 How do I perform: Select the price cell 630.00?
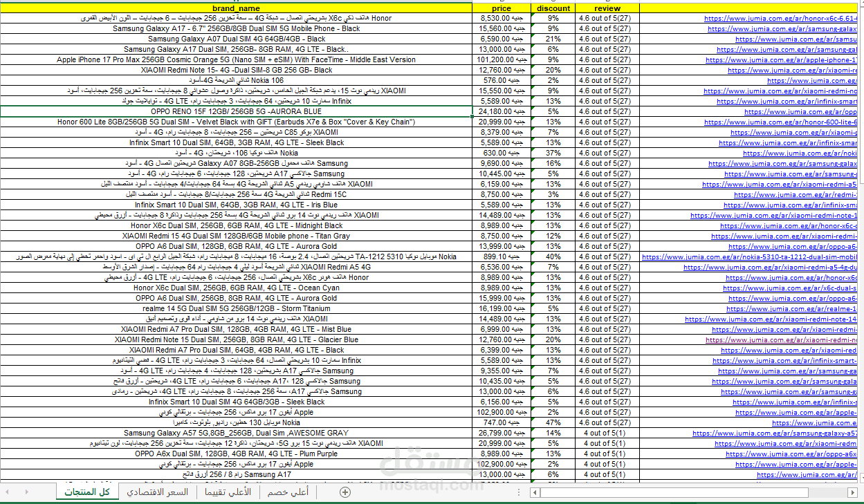pos(502,153)
